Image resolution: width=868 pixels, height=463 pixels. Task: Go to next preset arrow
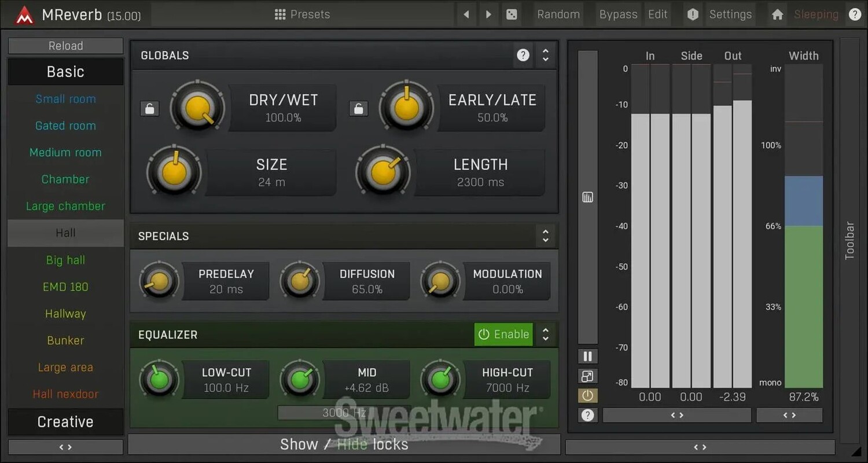pos(488,14)
